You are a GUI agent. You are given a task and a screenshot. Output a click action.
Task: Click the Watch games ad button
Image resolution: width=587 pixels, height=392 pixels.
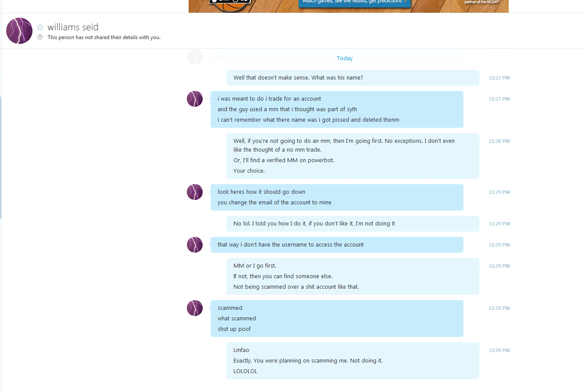[354, 2]
